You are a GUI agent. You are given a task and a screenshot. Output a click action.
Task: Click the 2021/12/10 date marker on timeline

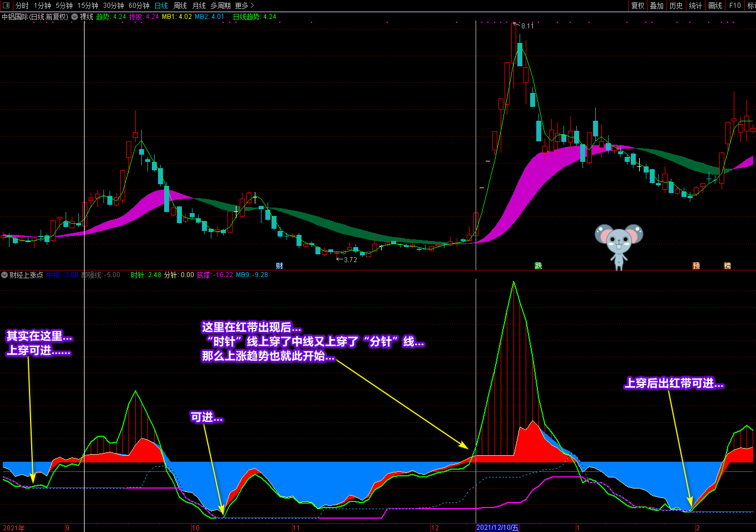click(x=497, y=528)
